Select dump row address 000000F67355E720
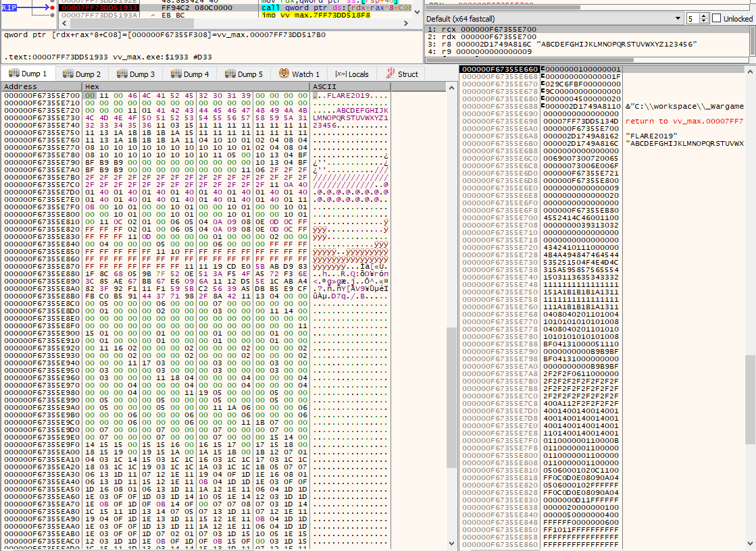The width and height of the screenshot is (756, 551). pyautogui.click(x=42, y=110)
